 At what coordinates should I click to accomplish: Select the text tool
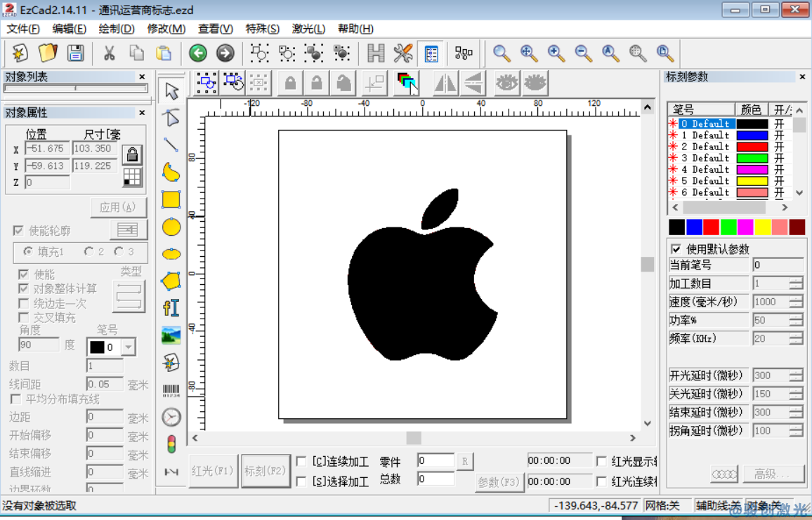click(x=171, y=308)
